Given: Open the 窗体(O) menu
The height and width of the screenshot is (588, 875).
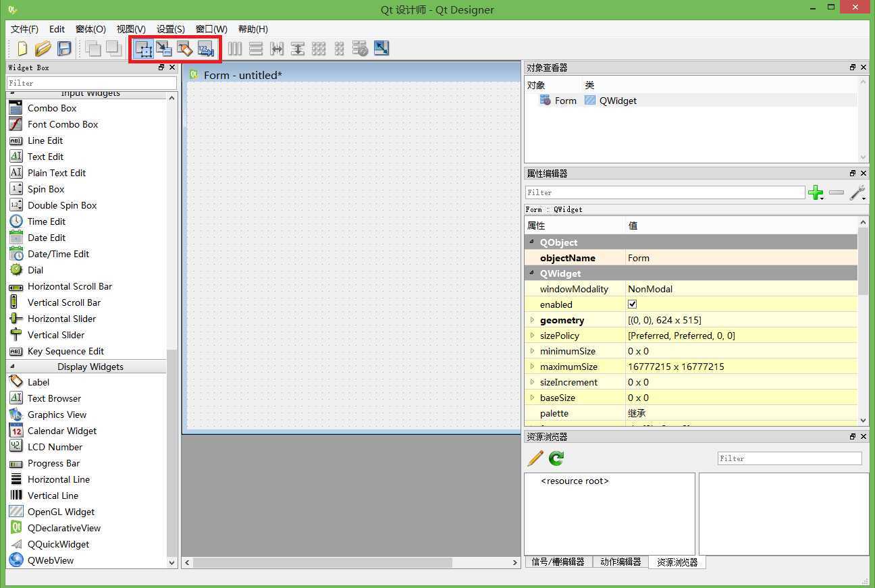Looking at the screenshot, I should tap(90, 29).
